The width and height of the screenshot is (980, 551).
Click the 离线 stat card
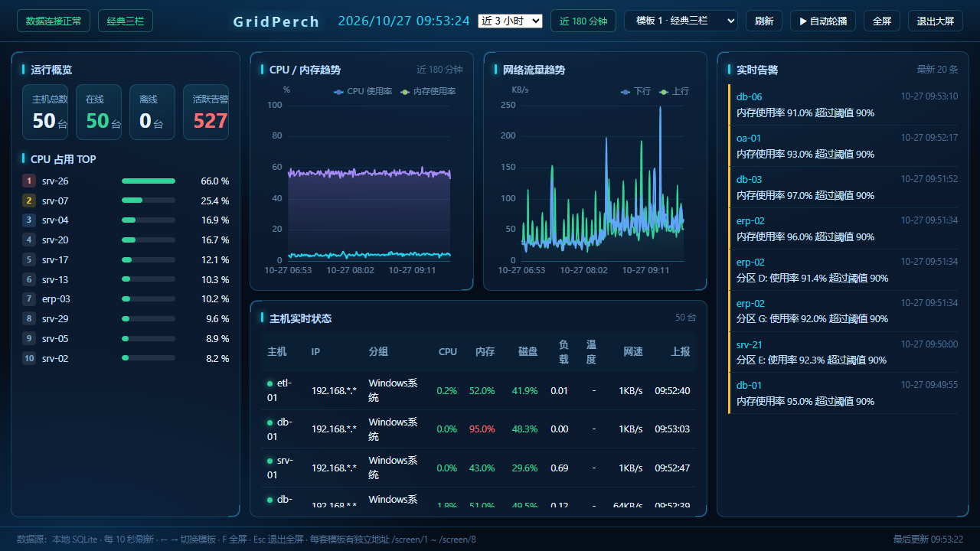(152, 112)
